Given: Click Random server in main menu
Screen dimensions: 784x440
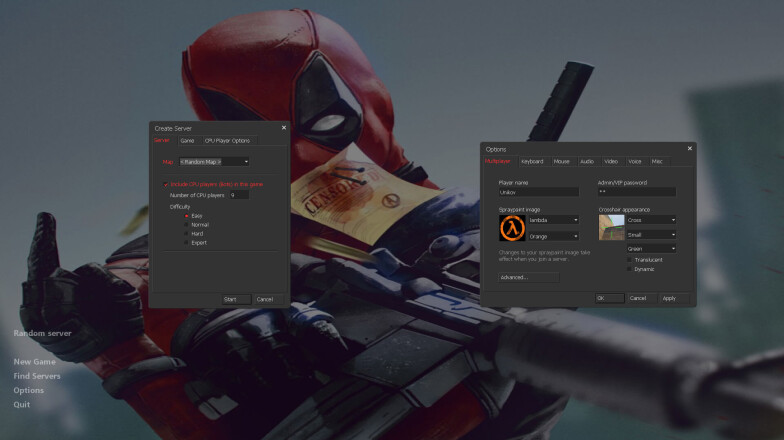Looking at the screenshot, I should (x=42, y=333).
